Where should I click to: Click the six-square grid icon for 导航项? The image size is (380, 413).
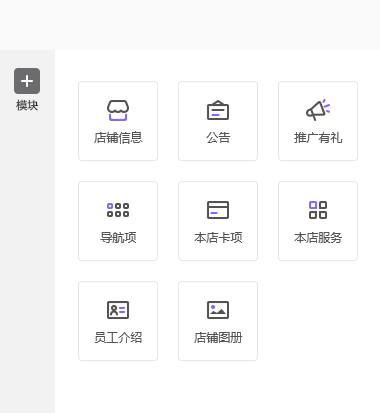(118, 210)
